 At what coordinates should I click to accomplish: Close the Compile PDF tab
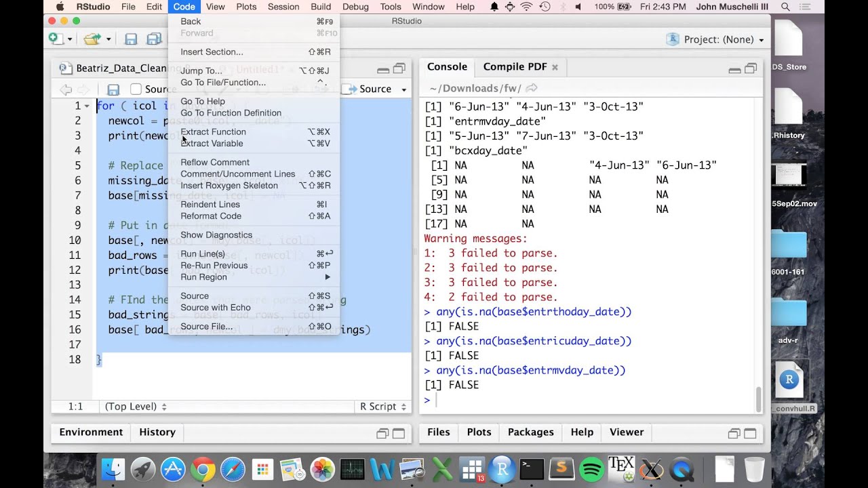[x=555, y=67]
